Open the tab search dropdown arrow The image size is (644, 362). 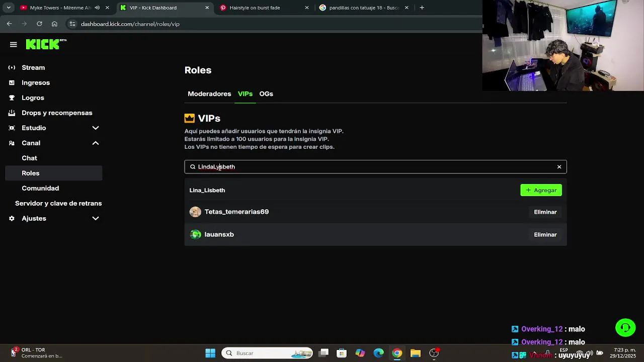tap(8, 8)
